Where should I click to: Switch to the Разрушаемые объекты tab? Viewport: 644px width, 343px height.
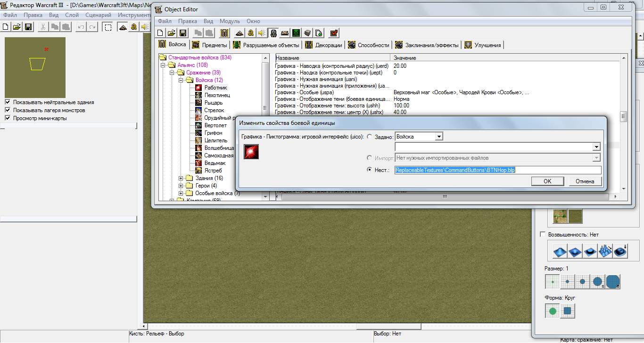click(266, 45)
